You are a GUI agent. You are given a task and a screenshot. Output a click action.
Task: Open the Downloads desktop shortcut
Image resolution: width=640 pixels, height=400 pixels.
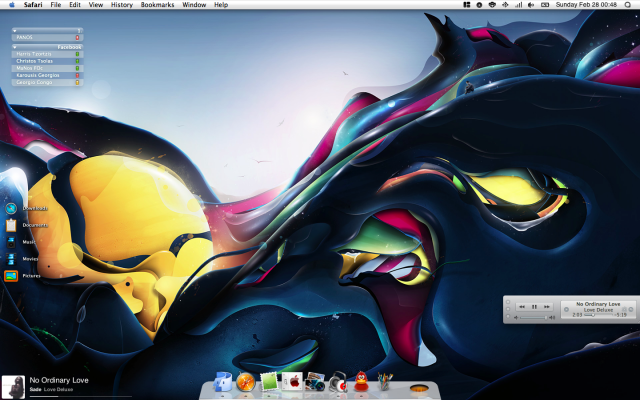(11, 208)
